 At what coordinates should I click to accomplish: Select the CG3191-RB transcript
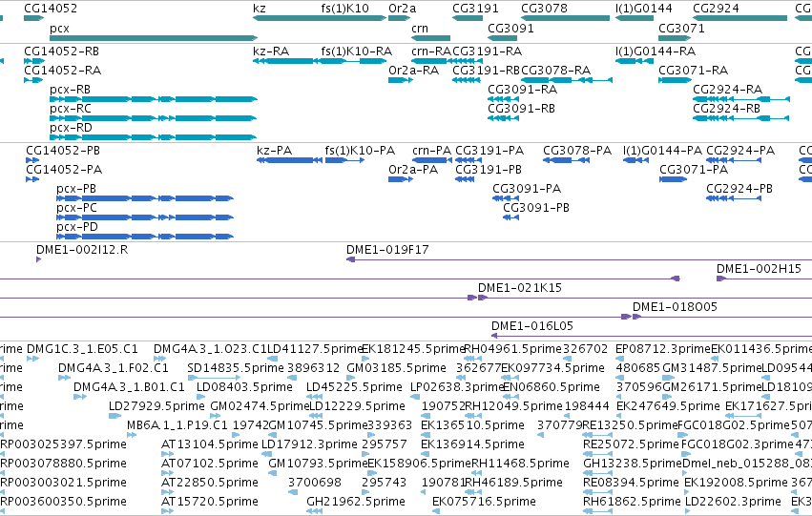pos(467,80)
